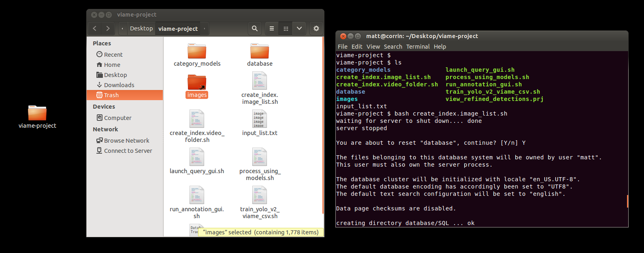Switch to icon grid view
The width and height of the screenshot is (644, 253).
(286, 28)
